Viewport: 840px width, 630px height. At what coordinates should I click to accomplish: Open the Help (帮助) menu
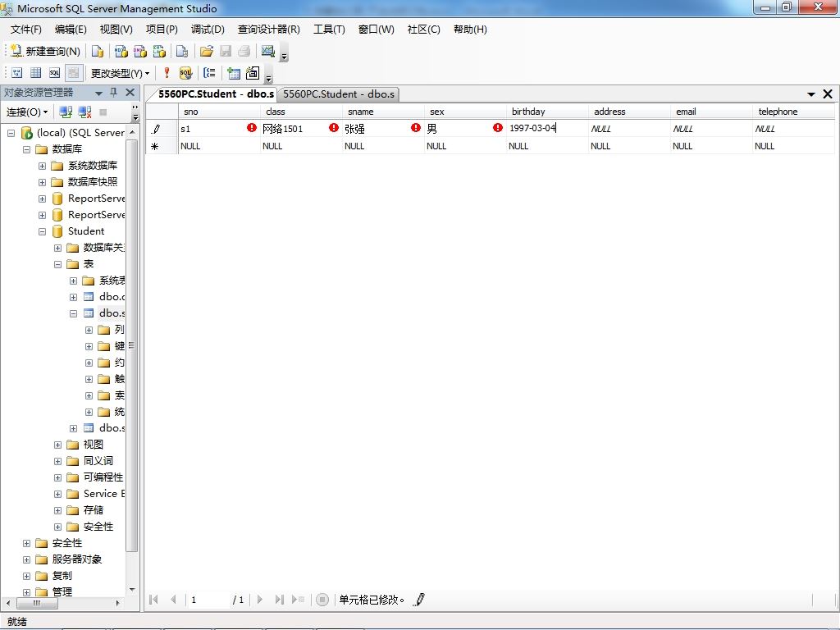(470, 30)
